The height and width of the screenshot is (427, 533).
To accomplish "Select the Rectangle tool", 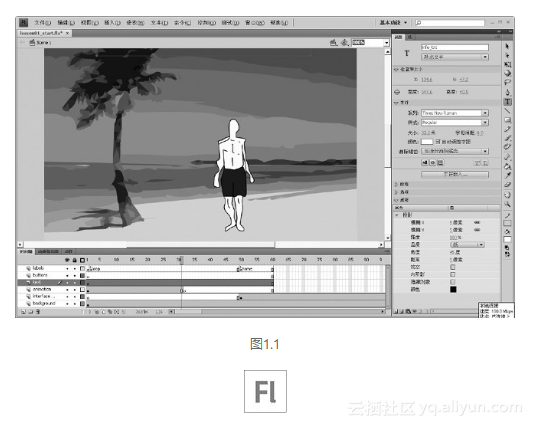I will pos(507,120).
